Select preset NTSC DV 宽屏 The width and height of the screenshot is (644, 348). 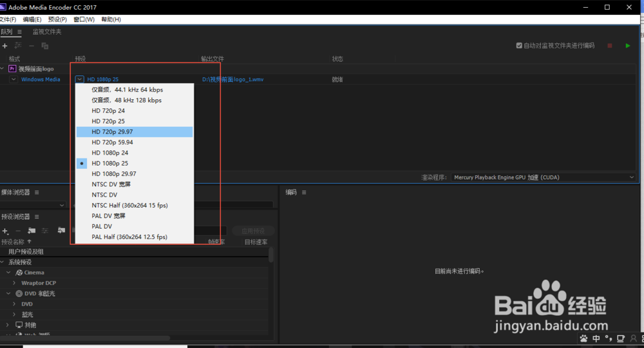pos(135,184)
